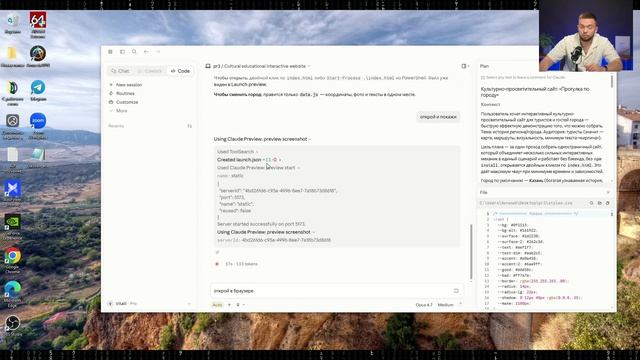Click the open folder icon in the file path bar
Image resolution: width=640 pixels, height=360 pixels.
click(600, 203)
